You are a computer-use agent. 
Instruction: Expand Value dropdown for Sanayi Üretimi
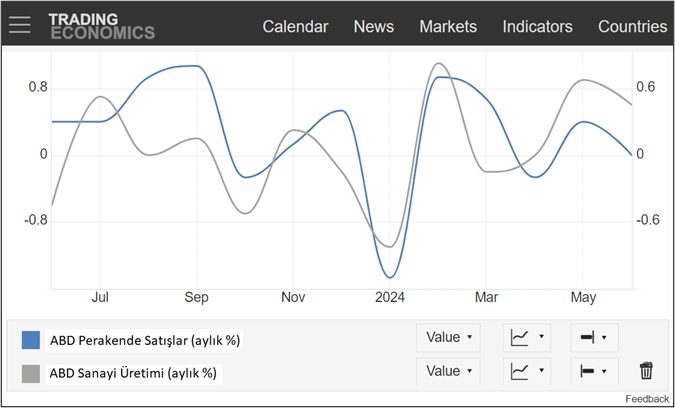click(x=448, y=371)
